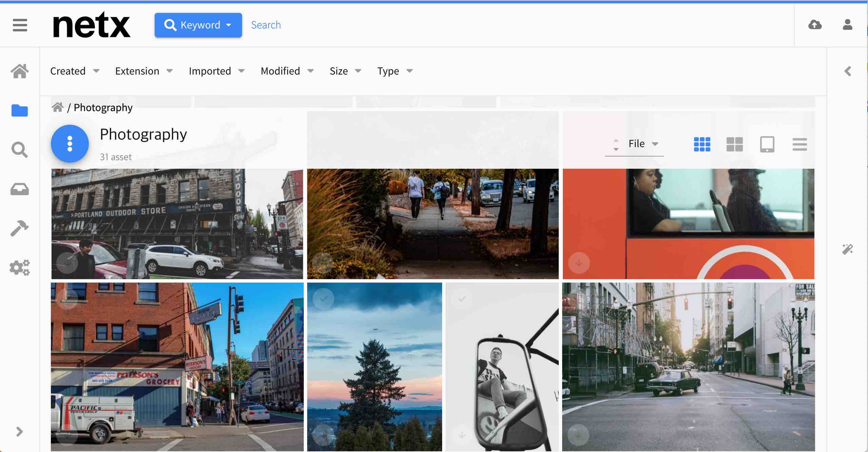Open the inbox tray sidebar icon
The image size is (868, 452).
point(20,189)
